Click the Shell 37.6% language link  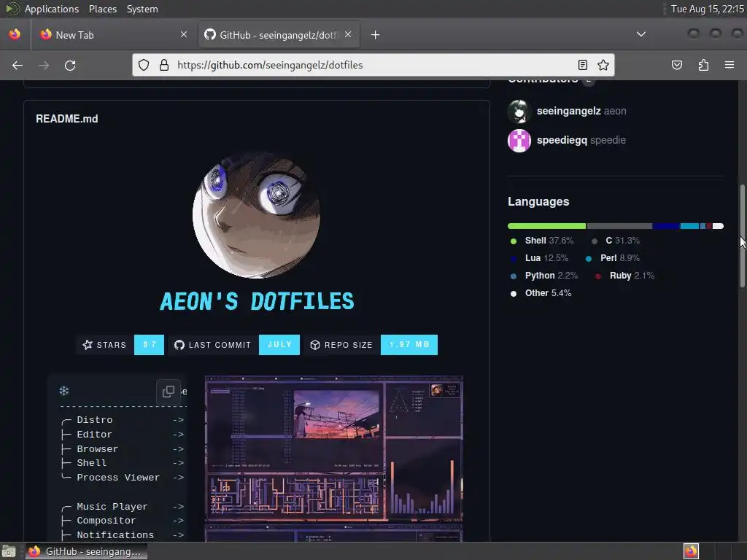coord(542,241)
